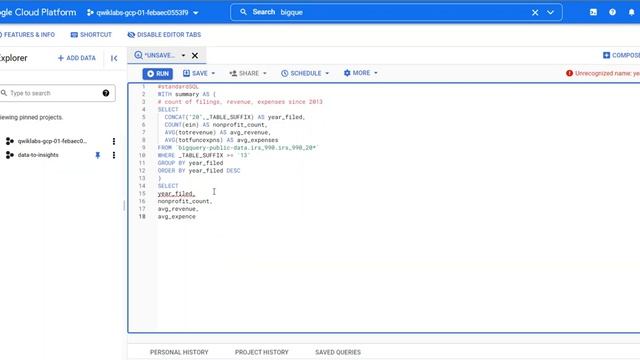Click the query-tab magnifier icon
Viewport: 640px width, 360px height.
point(138,55)
